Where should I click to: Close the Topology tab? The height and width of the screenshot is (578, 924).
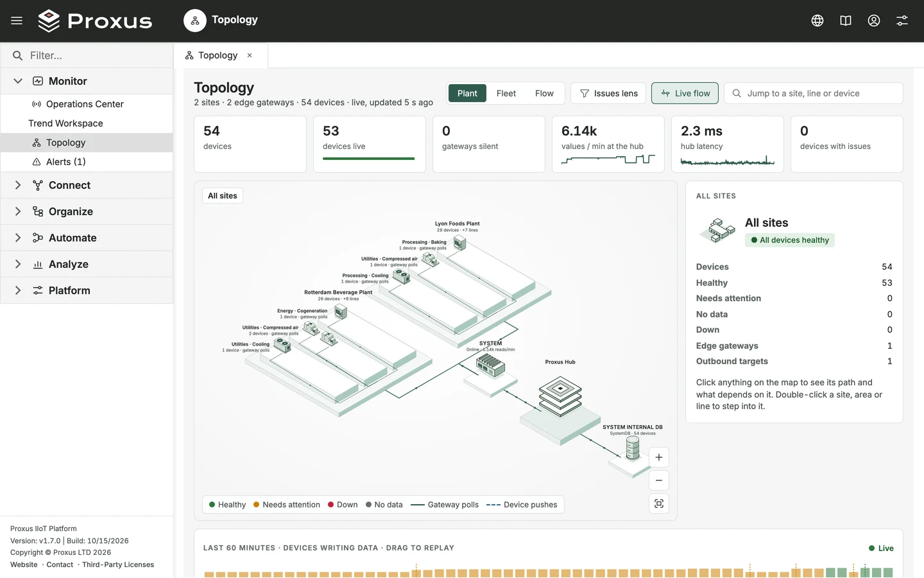250,55
